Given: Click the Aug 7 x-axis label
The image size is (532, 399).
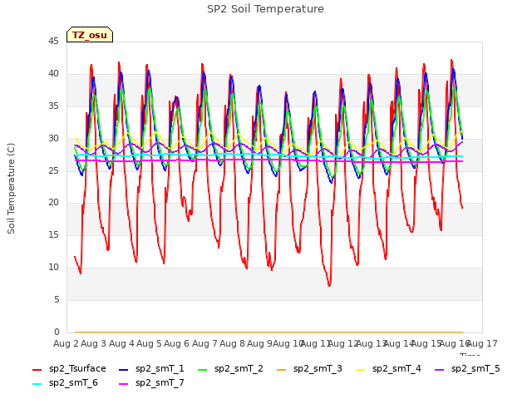Looking at the screenshot, I should [x=204, y=343].
